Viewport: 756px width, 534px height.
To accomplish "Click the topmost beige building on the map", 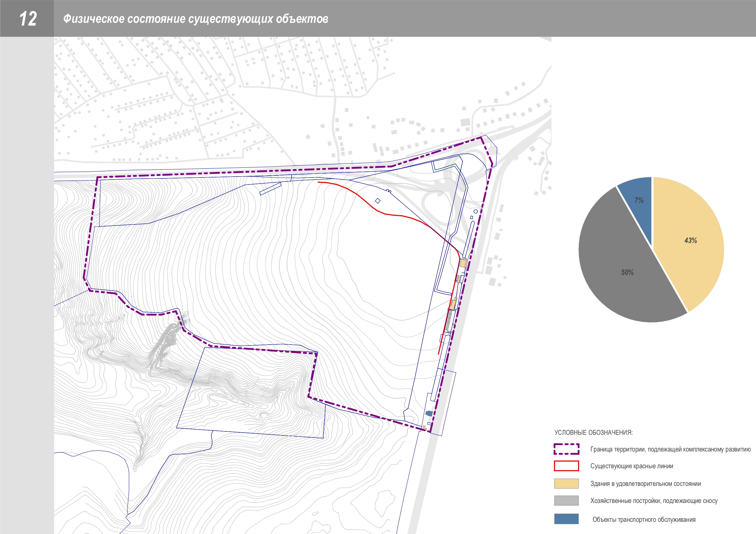I will (x=463, y=263).
